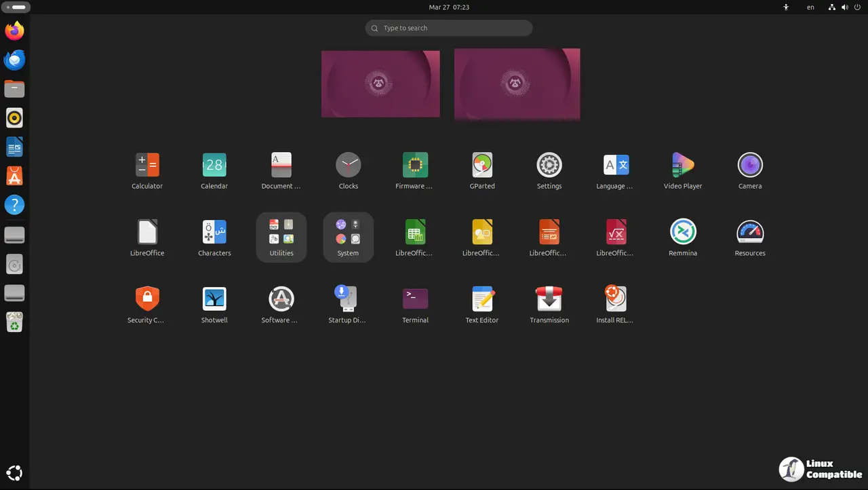Launch the Text Editor

point(482,299)
